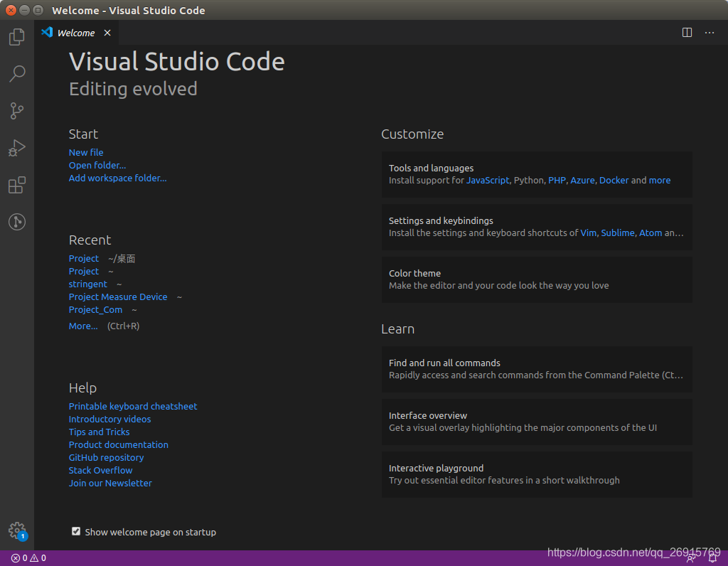The height and width of the screenshot is (566, 728).
Task: Open the Extensions view
Action: 17,186
